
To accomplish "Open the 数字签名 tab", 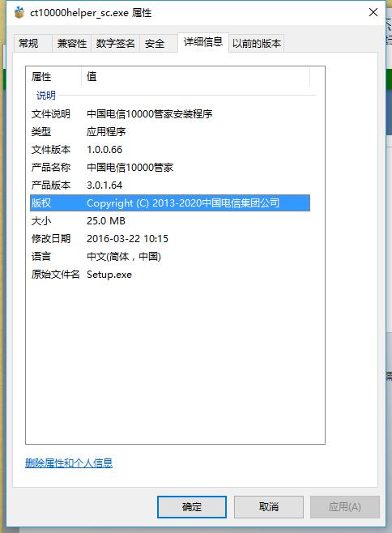I will [x=116, y=44].
